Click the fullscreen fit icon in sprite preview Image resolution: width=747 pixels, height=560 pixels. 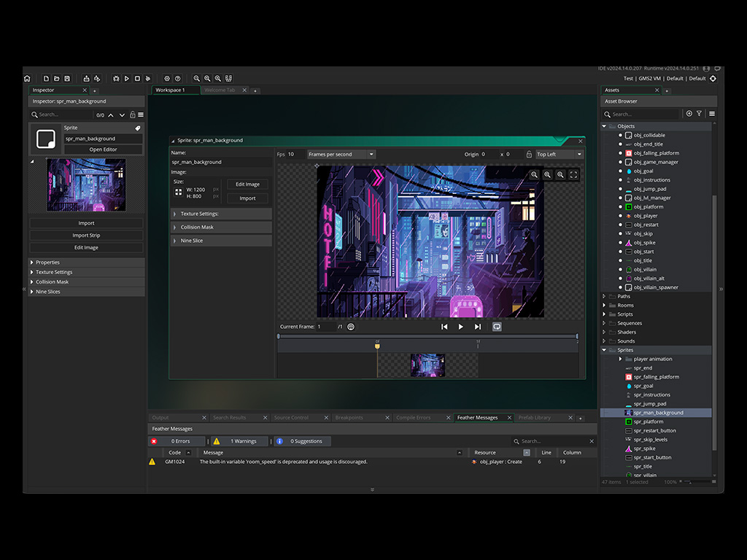573,175
